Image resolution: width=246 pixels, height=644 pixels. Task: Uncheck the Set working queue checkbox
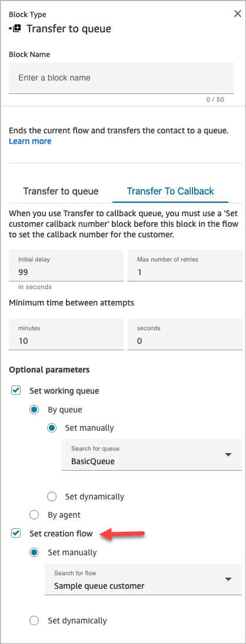(16, 391)
